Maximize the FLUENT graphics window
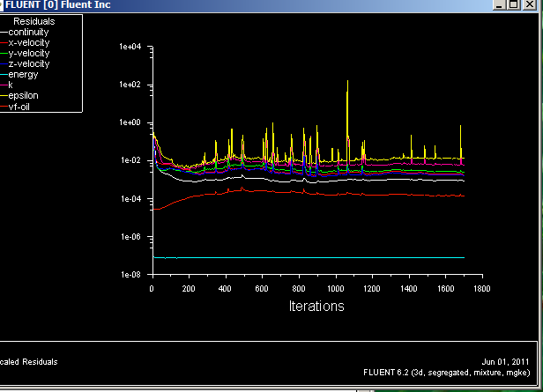Viewport: 543px width, 392px height. pyautogui.click(x=514, y=5)
